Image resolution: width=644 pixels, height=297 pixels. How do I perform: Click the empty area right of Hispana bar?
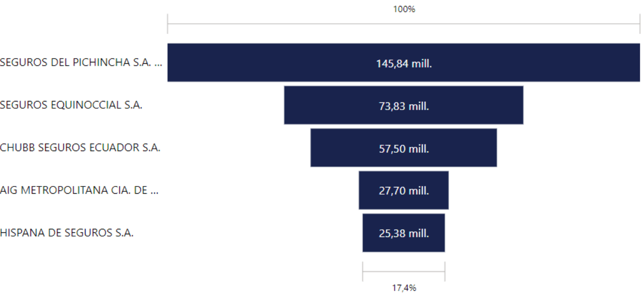542,233
